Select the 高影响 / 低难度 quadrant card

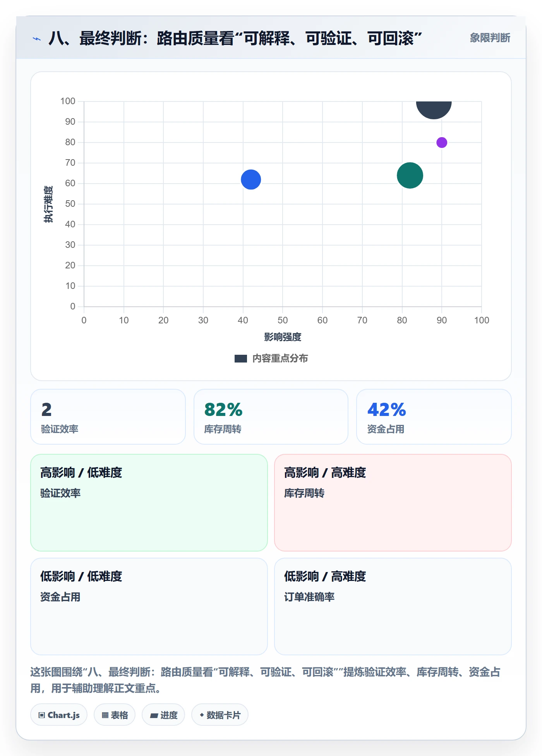click(149, 503)
